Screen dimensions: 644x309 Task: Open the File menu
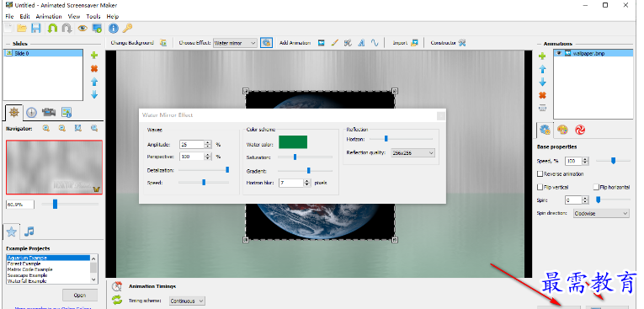pos(9,17)
